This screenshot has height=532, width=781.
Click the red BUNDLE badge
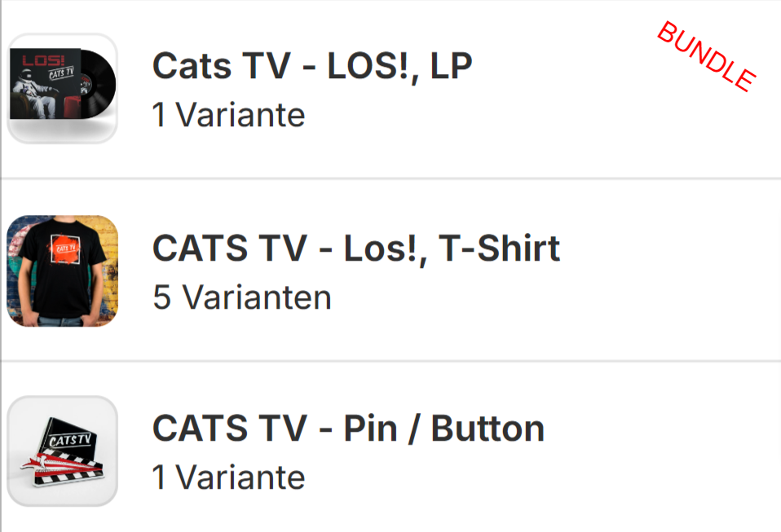point(707,56)
